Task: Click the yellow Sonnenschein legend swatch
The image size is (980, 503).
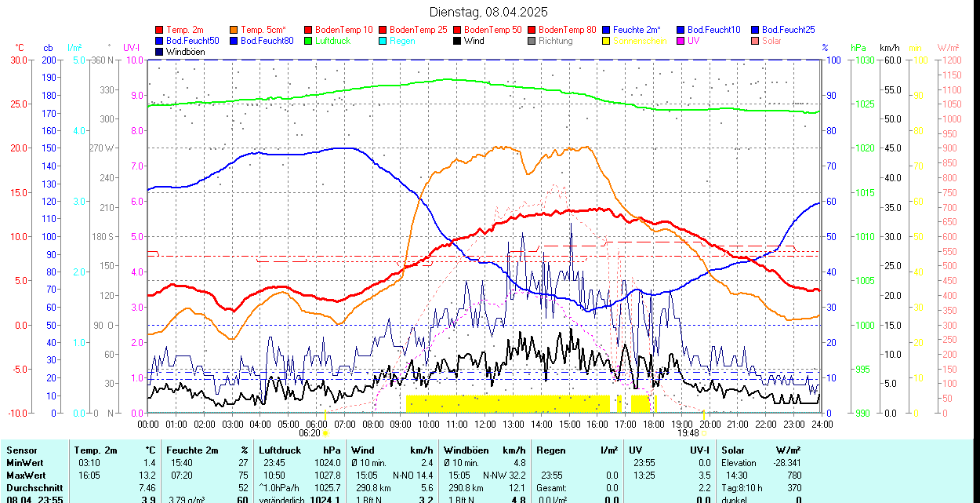Action: [x=606, y=41]
